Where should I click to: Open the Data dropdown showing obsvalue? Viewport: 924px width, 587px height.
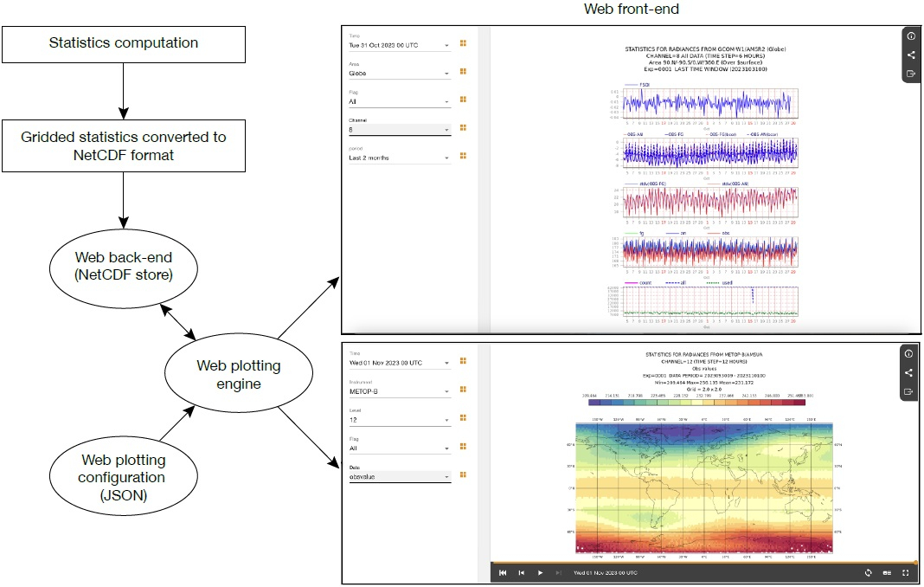point(399,476)
